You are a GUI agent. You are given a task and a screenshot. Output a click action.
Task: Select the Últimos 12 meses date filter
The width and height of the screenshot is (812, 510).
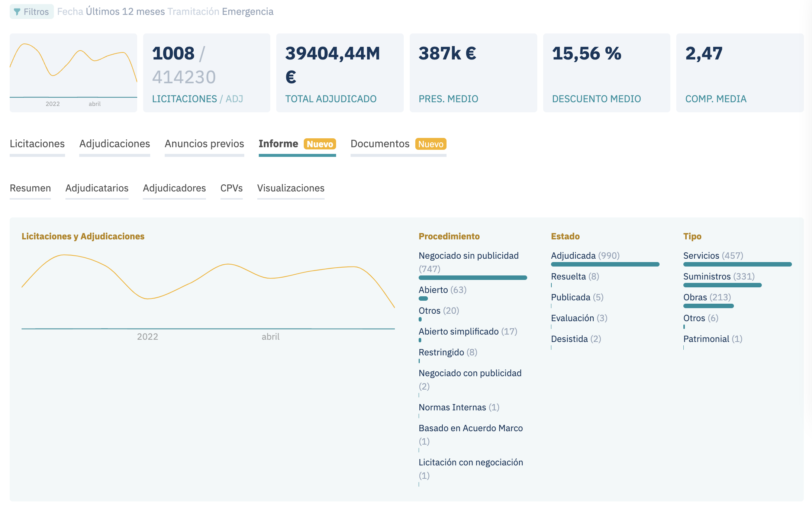[x=125, y=12]
